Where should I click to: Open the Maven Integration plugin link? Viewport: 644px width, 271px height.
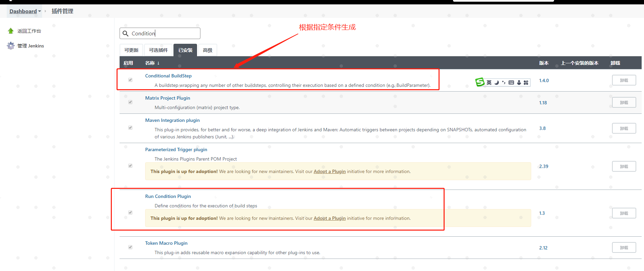click(x=172, y=120)
